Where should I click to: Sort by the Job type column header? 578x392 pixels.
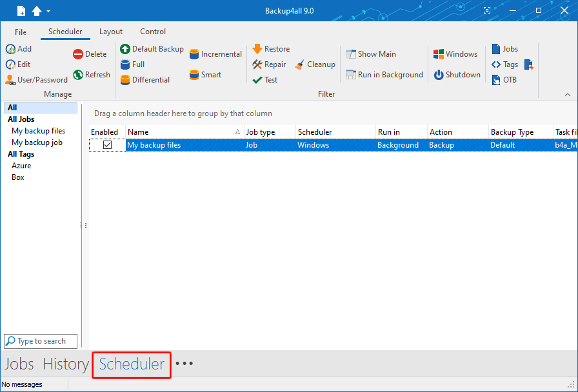(x=270, y=132)
